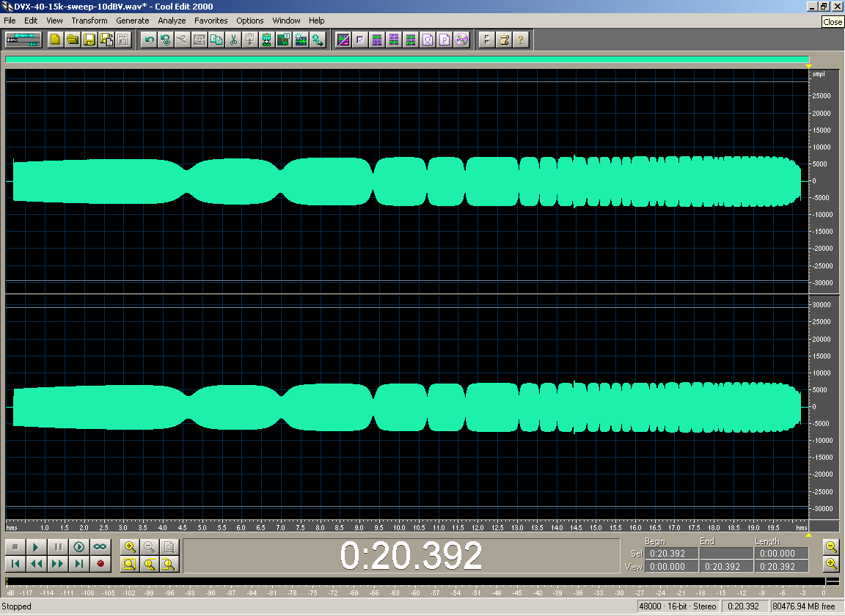This screenshot has height=616, width=845.
Task: Start recording with the red dot button
Action: point(100,564)
